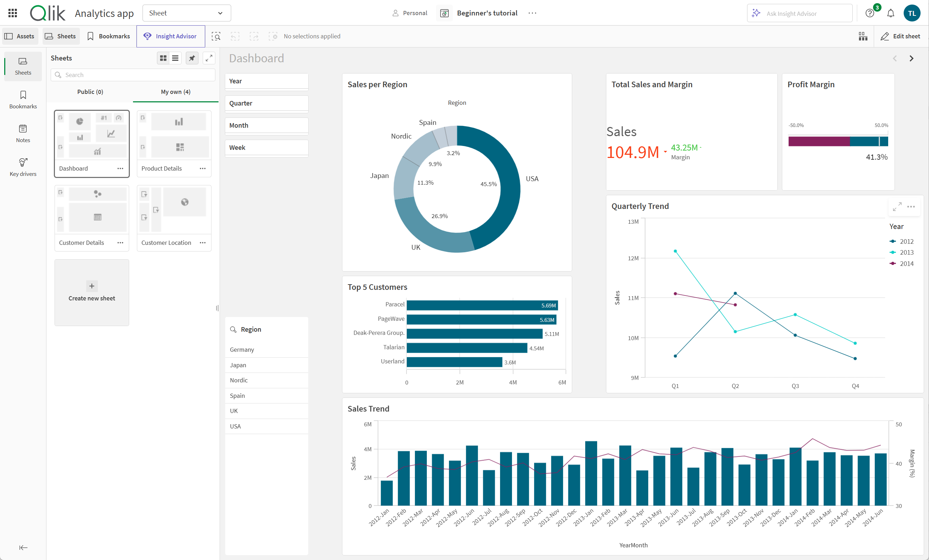Switch to list view for sheets
Image resolution: width=929 pixels, height=560 pixels.
click(175, 58)
